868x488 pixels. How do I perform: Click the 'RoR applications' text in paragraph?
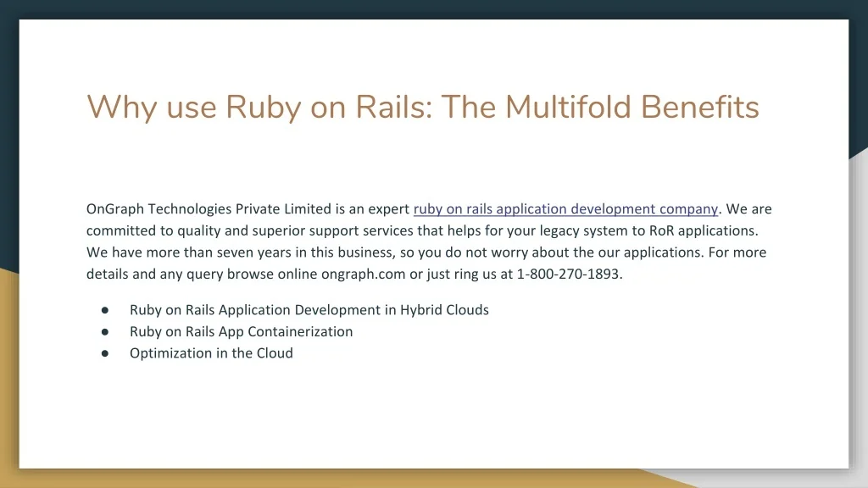(x=703, y=230)
